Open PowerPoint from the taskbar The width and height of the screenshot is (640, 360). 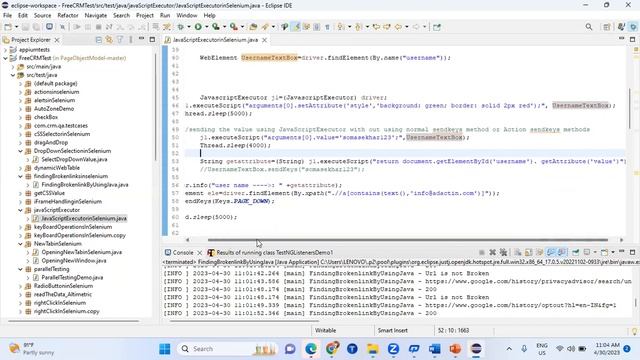(455, 349)
